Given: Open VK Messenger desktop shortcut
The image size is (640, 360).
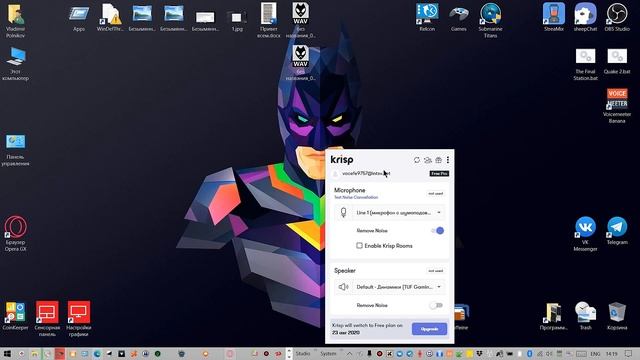Looking at the screenshot, I should [585, 233].
